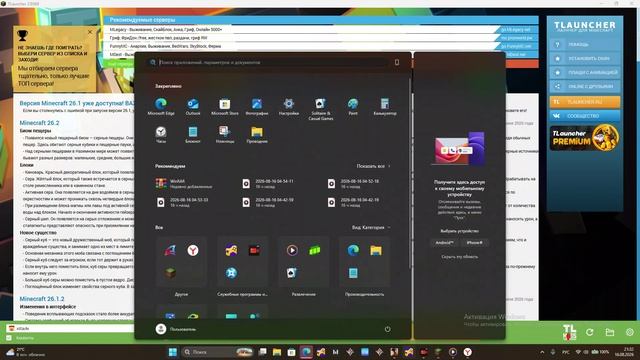640x360 pixels.
Task: Open TLauncher Online with Friends button
Action: [584, 86]
